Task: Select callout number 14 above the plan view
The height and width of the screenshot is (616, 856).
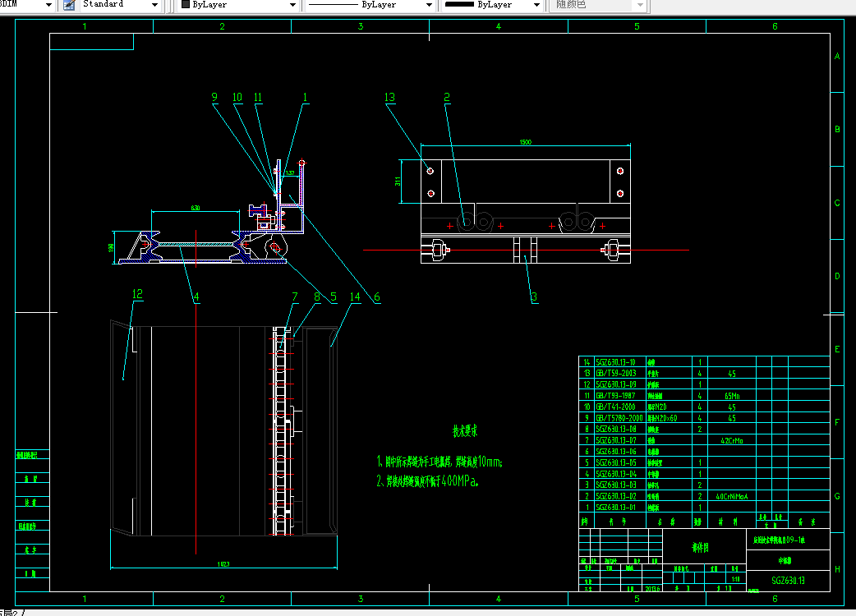Action: (x=355, y=297)
